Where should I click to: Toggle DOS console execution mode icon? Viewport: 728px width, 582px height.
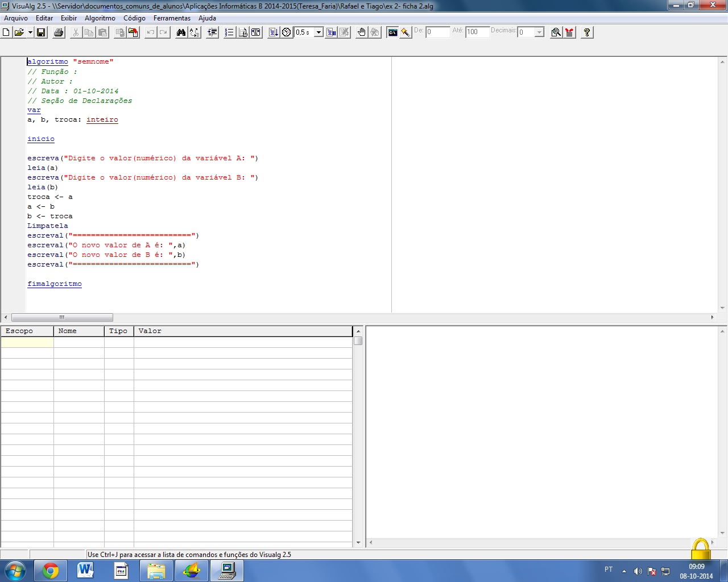392,32
